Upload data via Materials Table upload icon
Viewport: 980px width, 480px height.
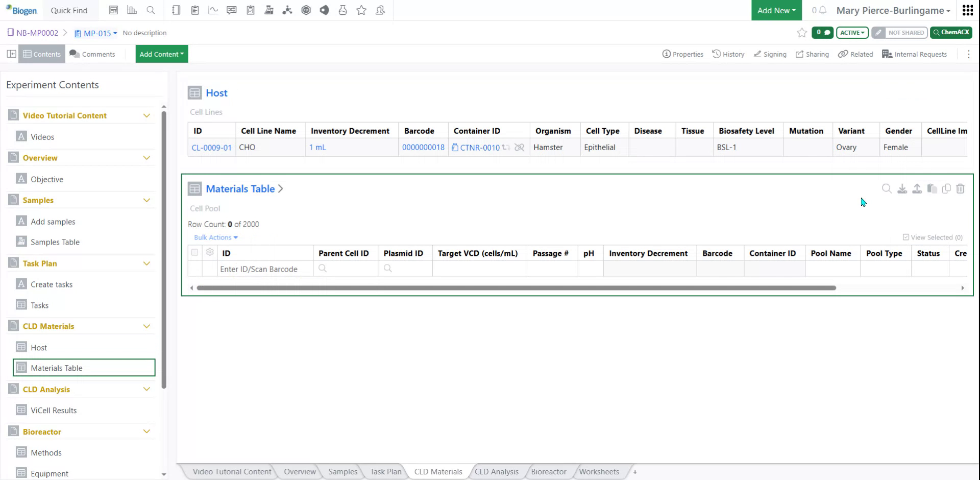pos(916,188)
